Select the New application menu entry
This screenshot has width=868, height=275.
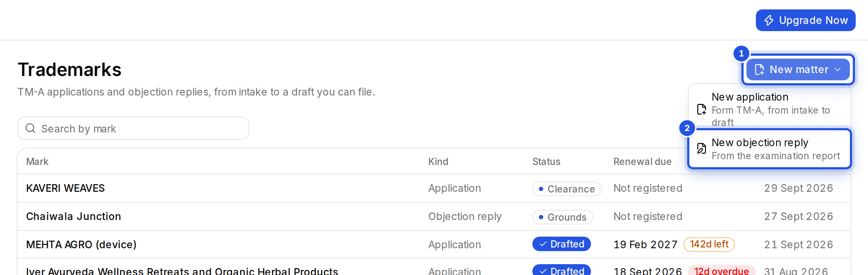tap(770, 109)
